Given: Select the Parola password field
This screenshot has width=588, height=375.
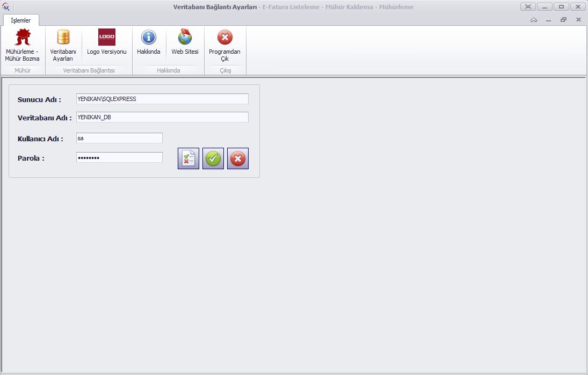Looking at the screenshot, I should click(119, 157).
